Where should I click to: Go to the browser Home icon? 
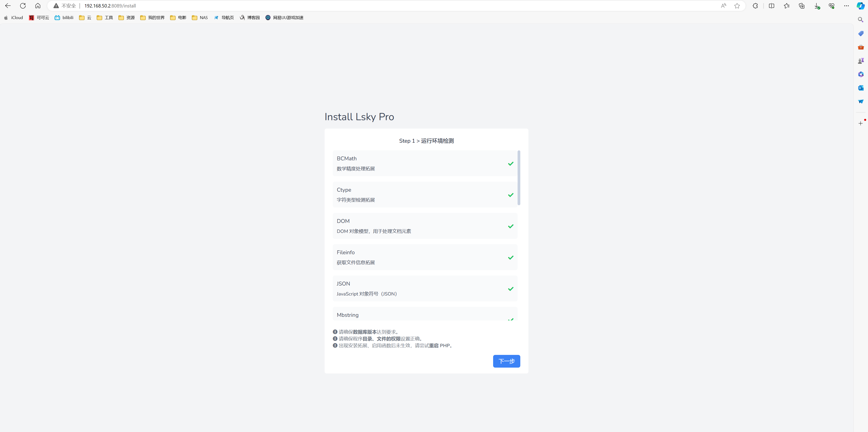point(38,6)
